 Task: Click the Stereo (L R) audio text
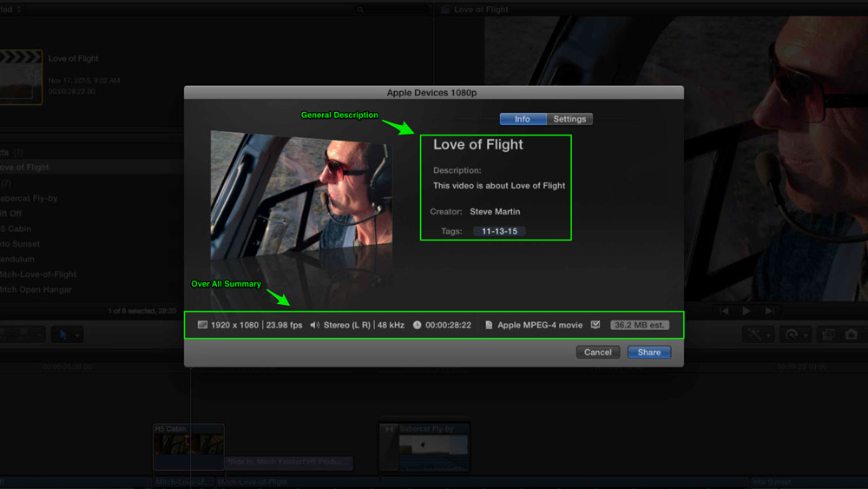347,325
